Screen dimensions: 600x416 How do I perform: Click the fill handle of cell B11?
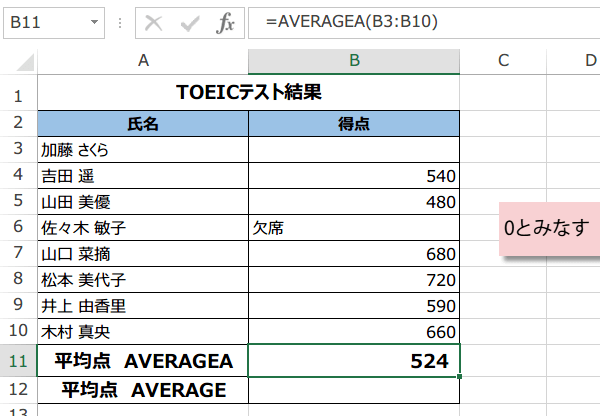click(x=460, y=377)
